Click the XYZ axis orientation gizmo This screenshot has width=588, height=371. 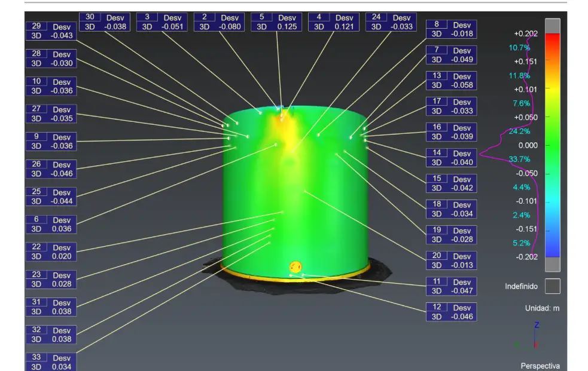(x=531, y=336)
